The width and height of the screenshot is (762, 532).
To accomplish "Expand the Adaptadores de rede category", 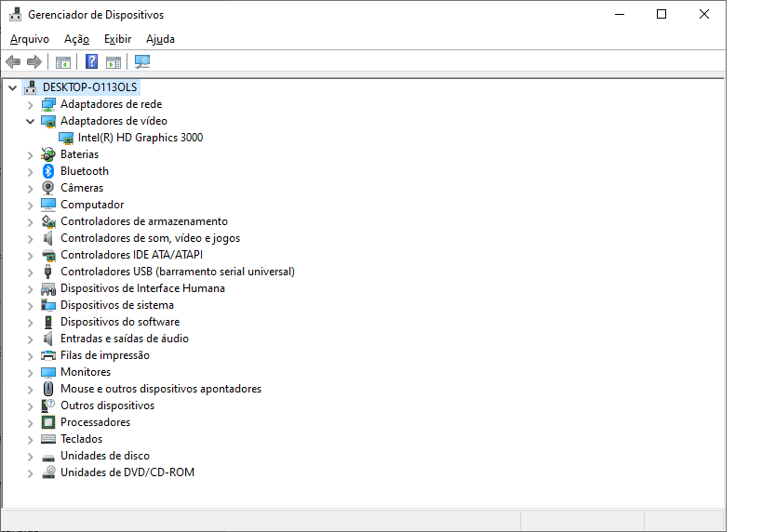I will pyautogui.click(x=30, y=105).
